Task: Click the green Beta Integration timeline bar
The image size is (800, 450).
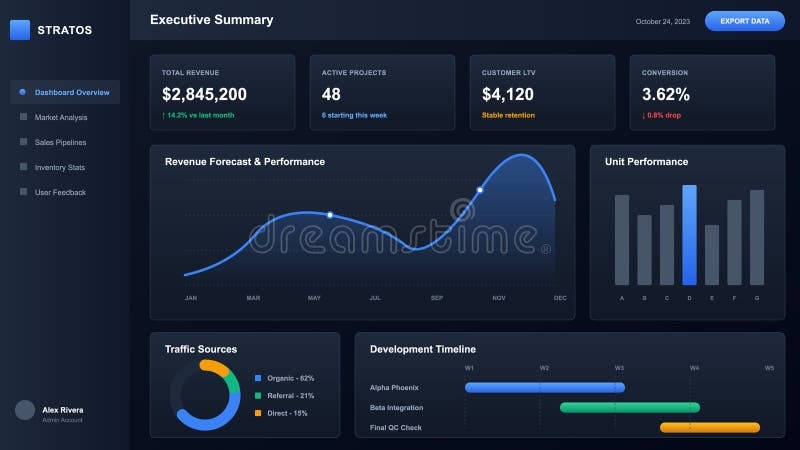Action: (630, 408)
